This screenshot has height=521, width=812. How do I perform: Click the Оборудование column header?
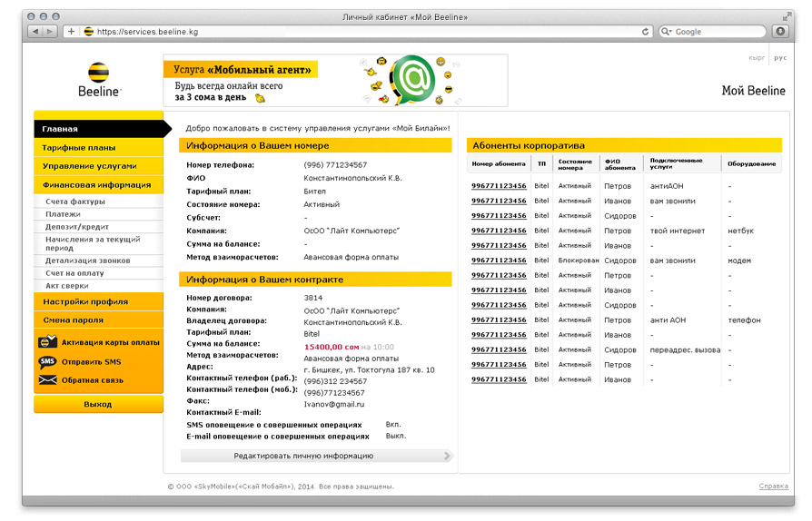751,163
